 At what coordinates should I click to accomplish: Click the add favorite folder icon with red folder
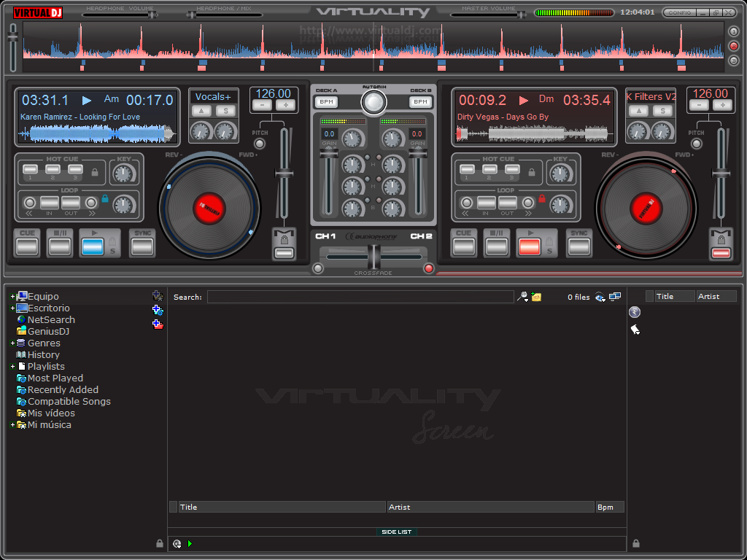click(x=158, y=324)
